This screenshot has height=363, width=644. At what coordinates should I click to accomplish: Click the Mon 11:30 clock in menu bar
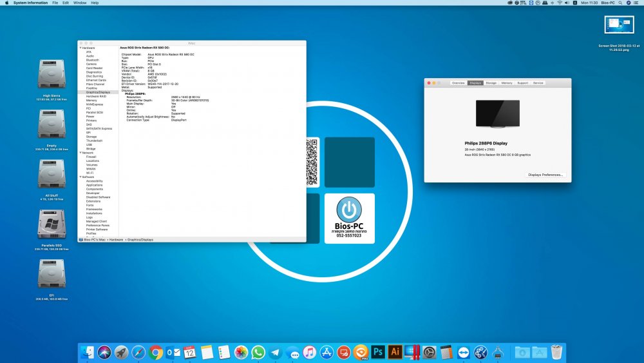pyautogui.click(x=589, y=3)
